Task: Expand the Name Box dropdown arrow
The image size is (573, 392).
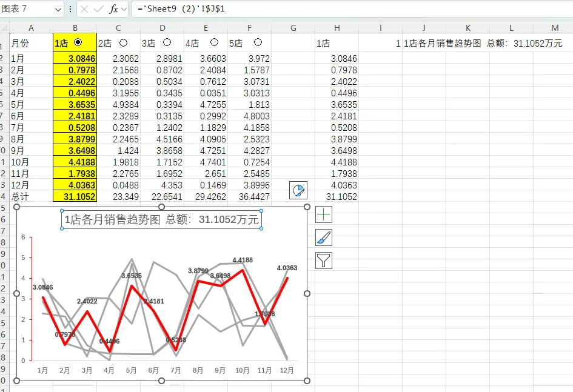Action: [58, 10]
